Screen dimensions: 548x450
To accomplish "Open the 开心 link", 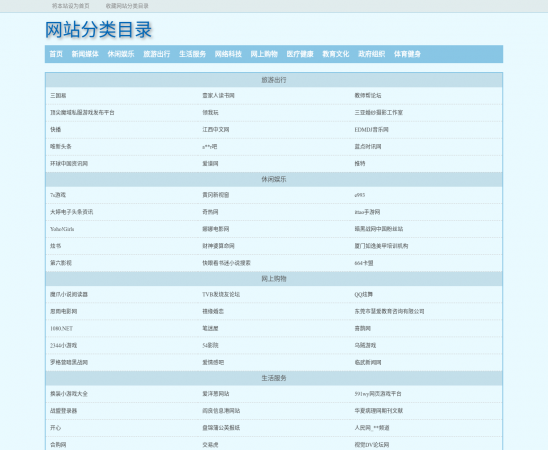I will coord(56,428).
